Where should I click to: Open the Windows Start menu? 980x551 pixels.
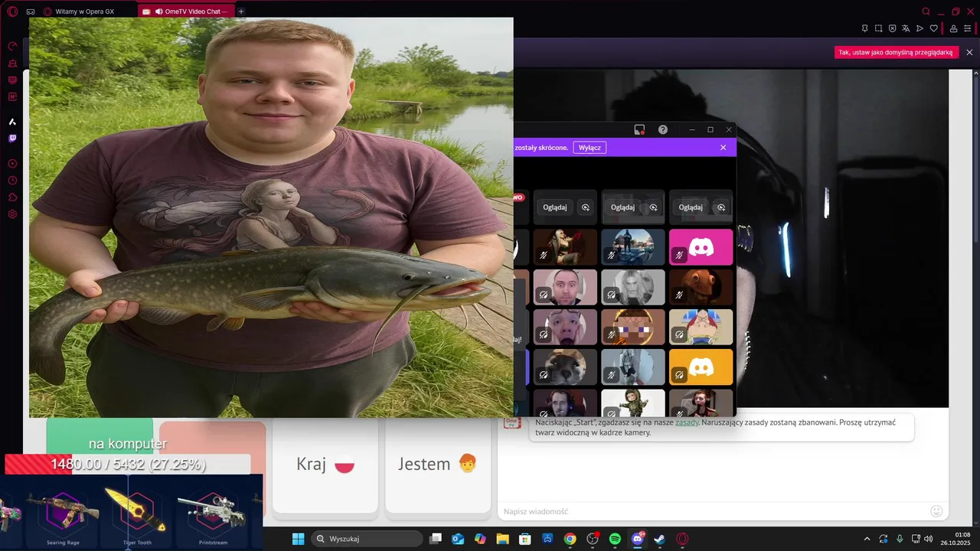[x=298, y=539]
